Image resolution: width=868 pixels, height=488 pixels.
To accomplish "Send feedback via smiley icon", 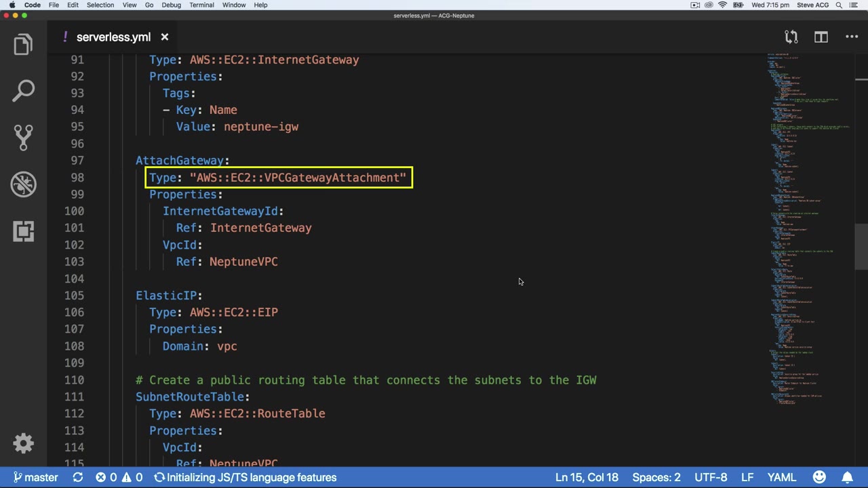I will tap(819, 477).
